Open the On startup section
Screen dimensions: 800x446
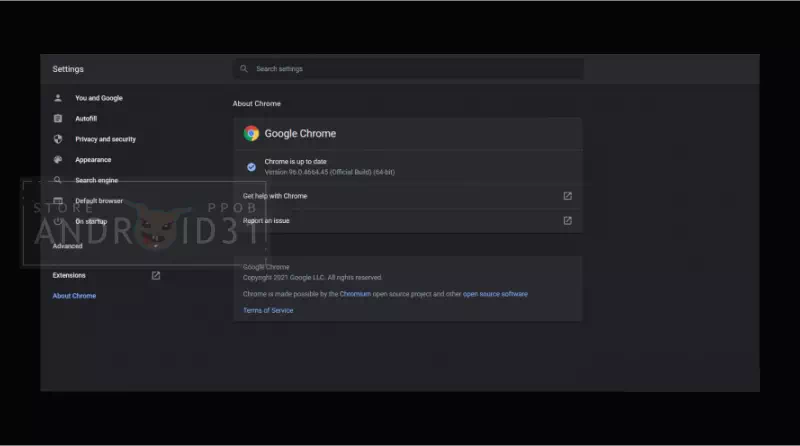point(91,221)
